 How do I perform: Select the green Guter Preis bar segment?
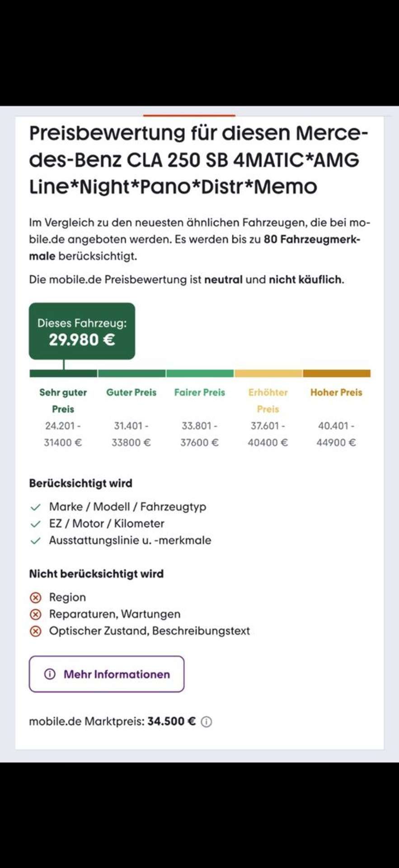coord(131,373)
